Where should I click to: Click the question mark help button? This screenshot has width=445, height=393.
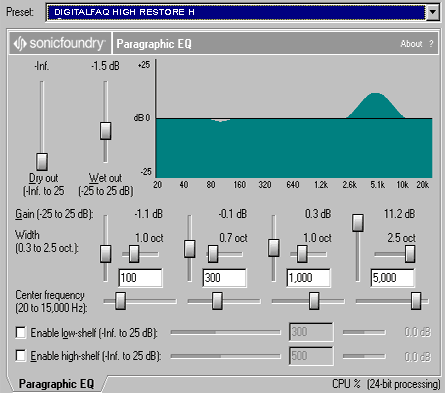point(431,44)
